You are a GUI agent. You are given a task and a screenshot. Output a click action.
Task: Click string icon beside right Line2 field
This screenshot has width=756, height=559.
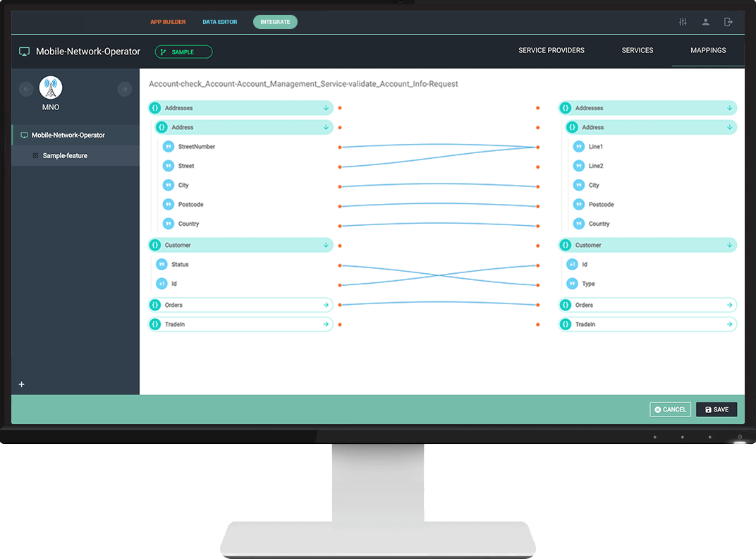tap(578, 166)
